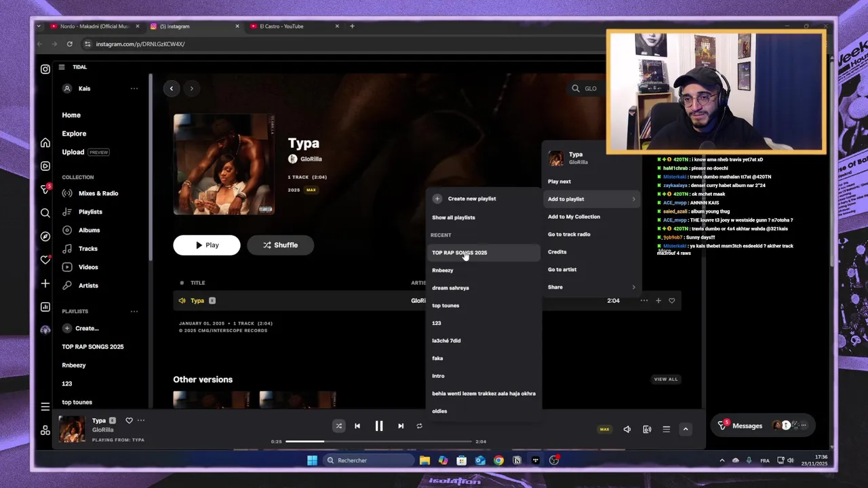The width and height of the screenshot is (868, 488).
Task: Seek within track progress bar
Action: (x=378, y=441)
